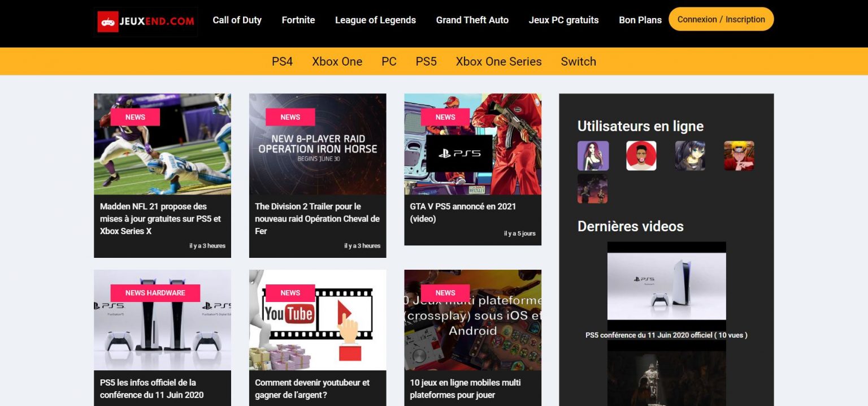Open the Call of Duty menu link
This screenshot has height=406, width=868.
pos(237,20)
